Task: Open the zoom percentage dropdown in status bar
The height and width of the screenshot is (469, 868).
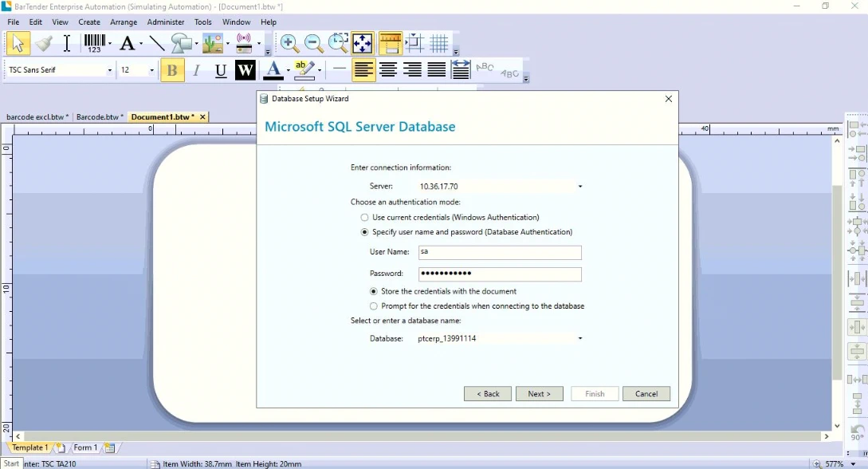Action: point(853,464)
